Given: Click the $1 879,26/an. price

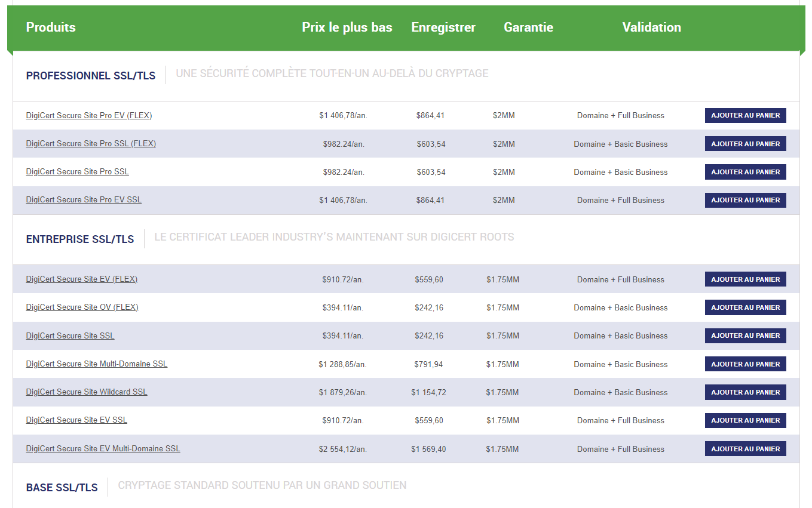Looking at the screenshot, I should pos(343,392).
